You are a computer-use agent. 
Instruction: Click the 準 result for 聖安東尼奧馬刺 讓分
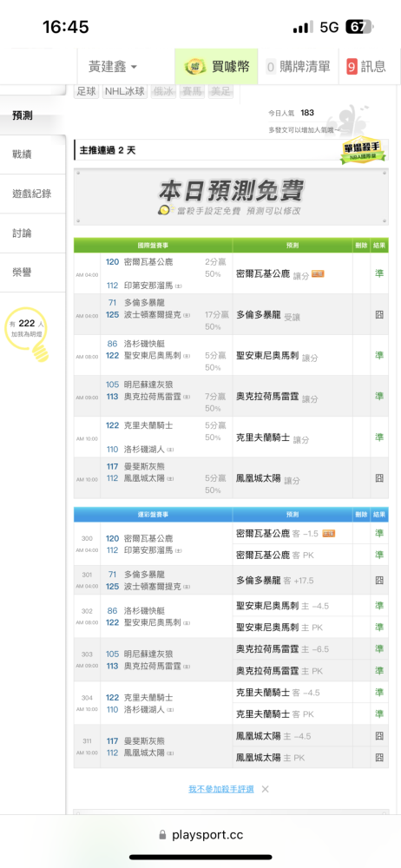(x=379, y=355)
